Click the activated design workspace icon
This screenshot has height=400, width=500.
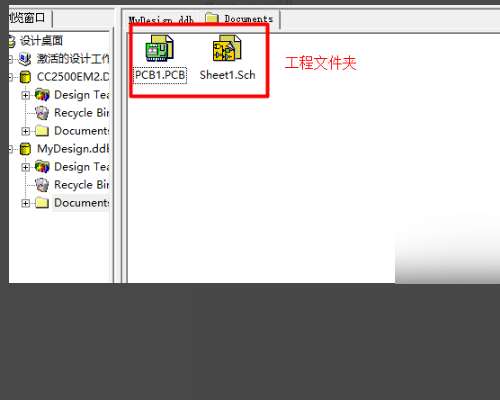(x=25, y=59)
